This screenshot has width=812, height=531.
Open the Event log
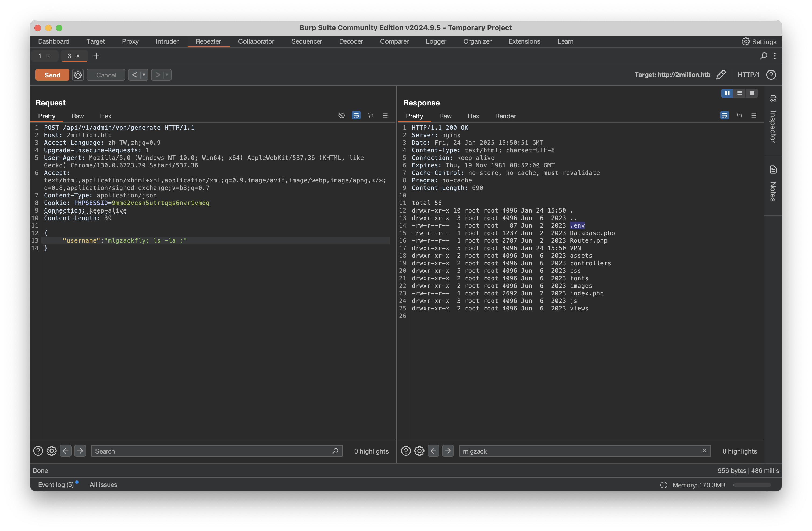pos(56,485)
